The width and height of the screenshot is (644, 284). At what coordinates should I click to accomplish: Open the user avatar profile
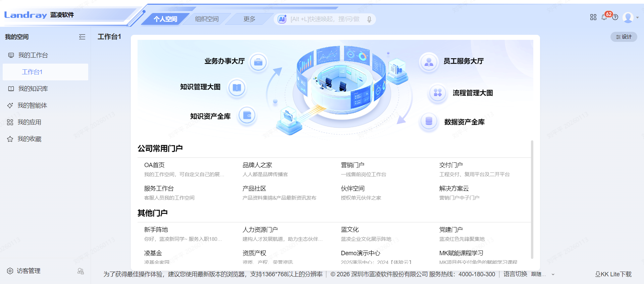[x=628, y=17]
